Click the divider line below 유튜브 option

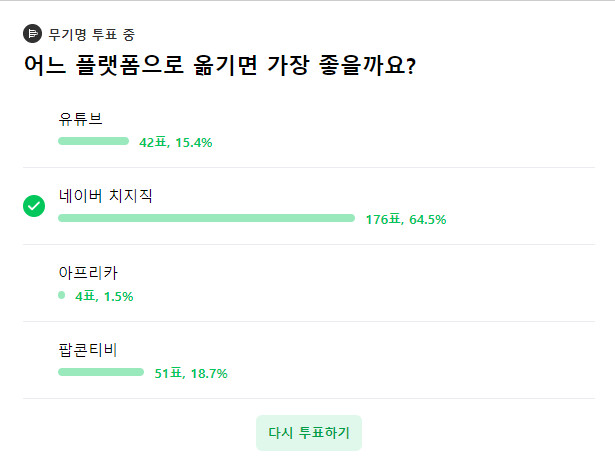click(309, 167)
